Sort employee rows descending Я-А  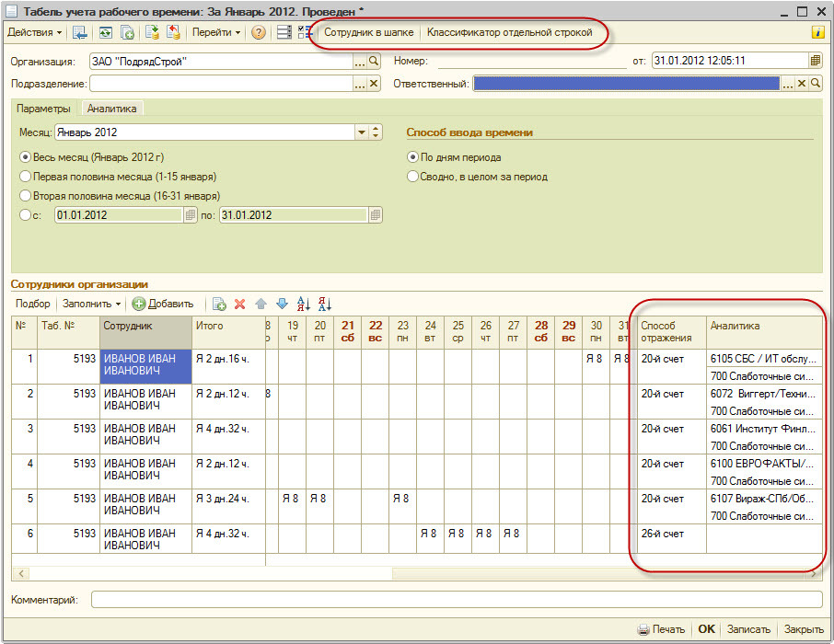pyautogui.click(x=324, y=305)
